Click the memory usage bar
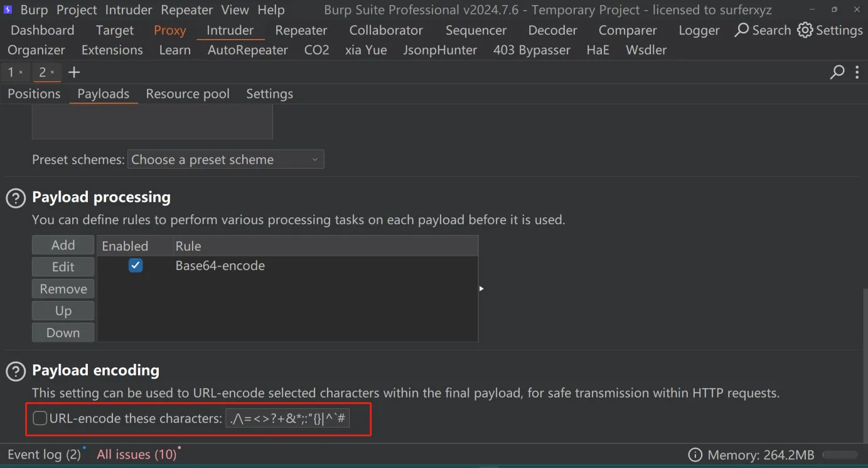The image size is (868, 468). coord(840,455)
